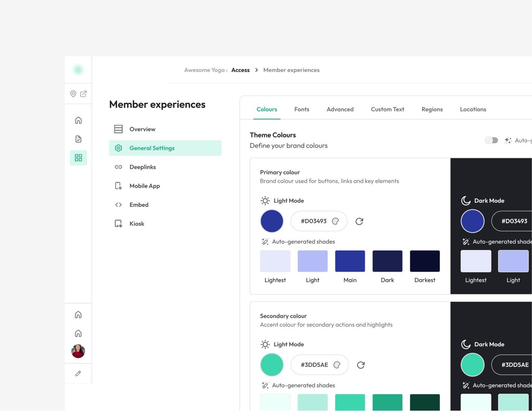Click the Member experiences breadcrumb
Screen dimensions: 532x411
pos(291,70)
